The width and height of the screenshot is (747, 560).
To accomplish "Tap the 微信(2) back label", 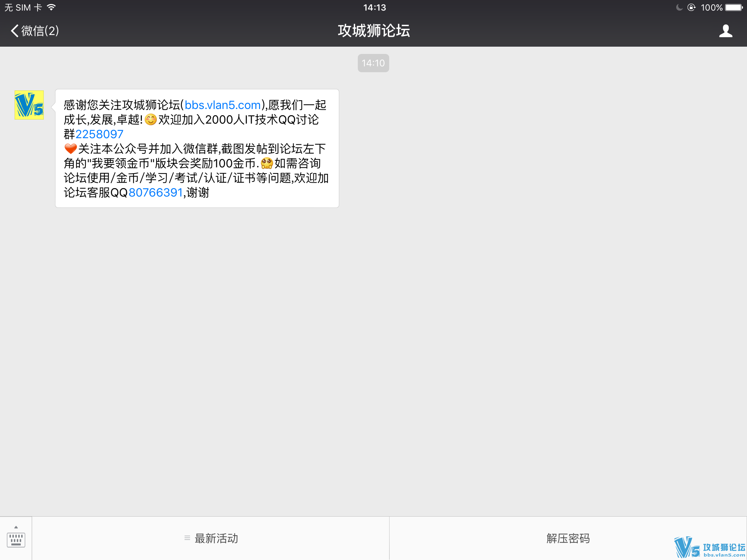I will click(40, 31).
